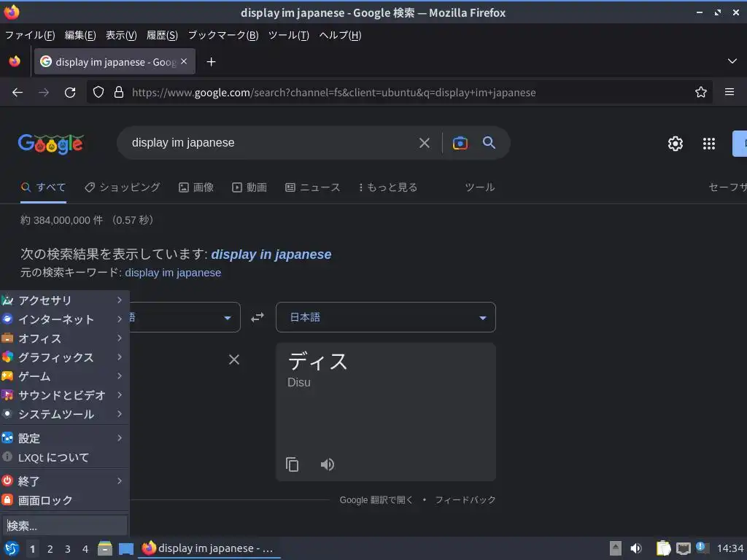Open source language dropdown
This screenshot has height=560, width=747.
point(185,317)
